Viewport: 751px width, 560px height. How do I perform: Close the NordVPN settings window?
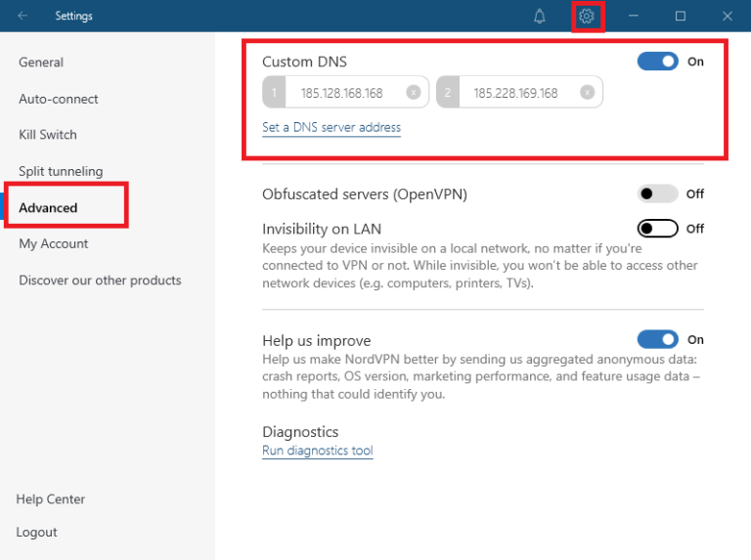coord(727,16)
